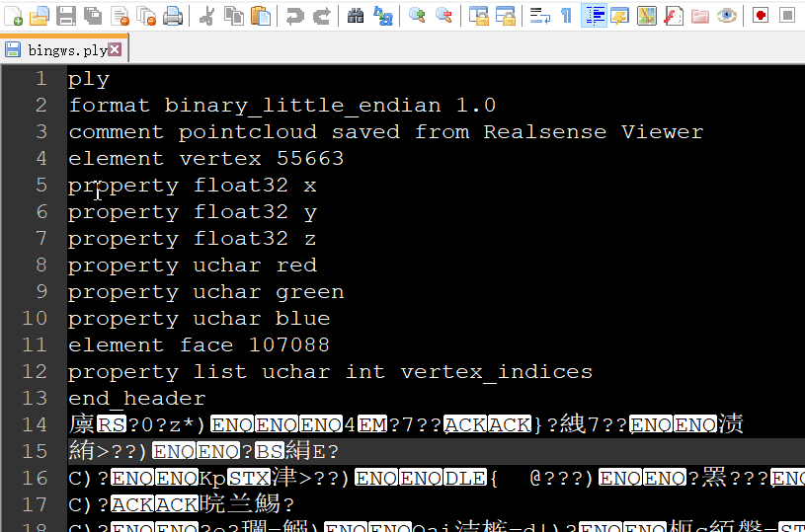Toggle synchronized vertical scrolling
Image resolution: width=805 pixels, height=532 pixels.
478,16
